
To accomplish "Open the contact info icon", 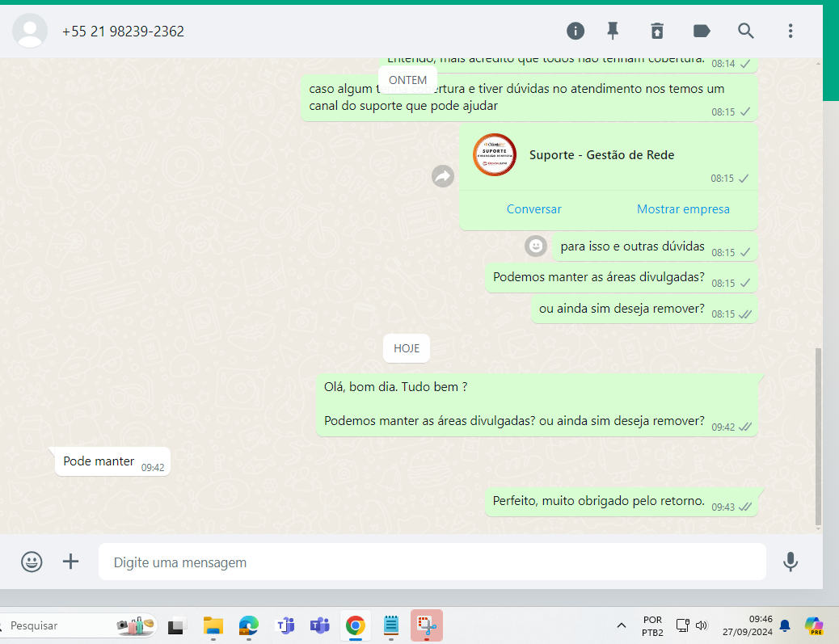I will 575,31.
